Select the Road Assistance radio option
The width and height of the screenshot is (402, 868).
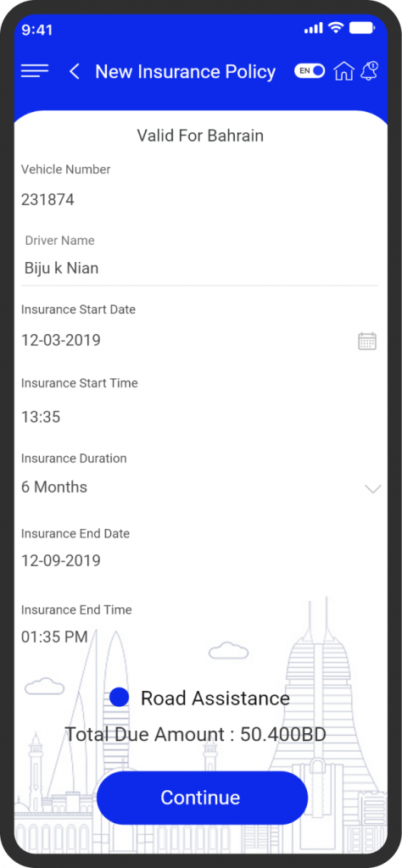coord(120,697)
